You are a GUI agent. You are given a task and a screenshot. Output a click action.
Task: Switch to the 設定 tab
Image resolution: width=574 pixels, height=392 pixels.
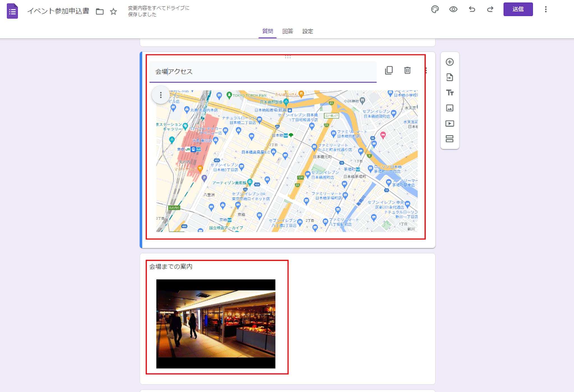click(x=307, y=31)
